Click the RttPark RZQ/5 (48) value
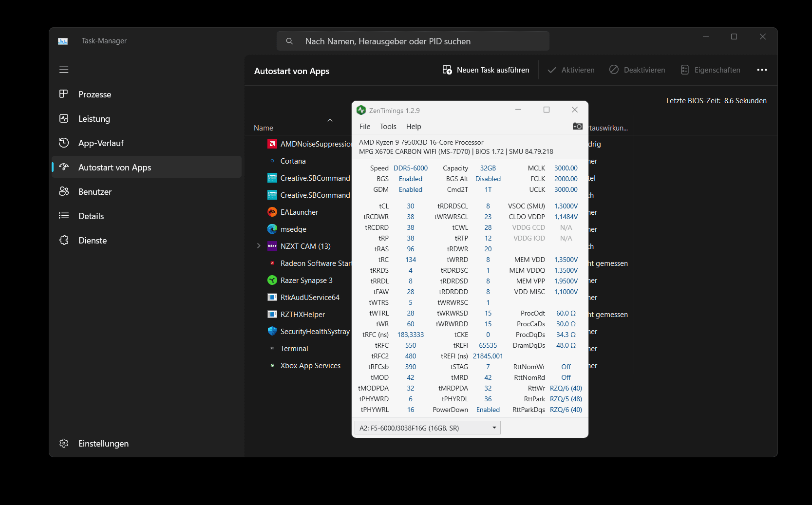The image size is (812, 505). click(566, 399)
